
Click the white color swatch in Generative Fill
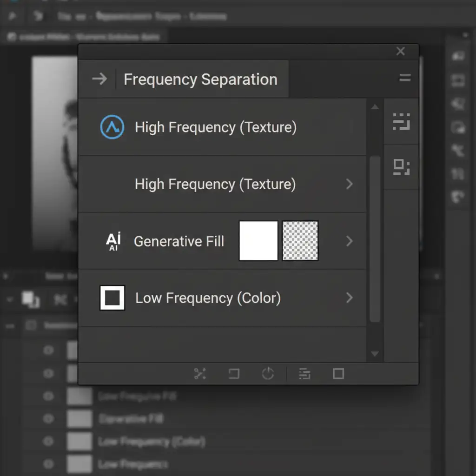[258, 241]
